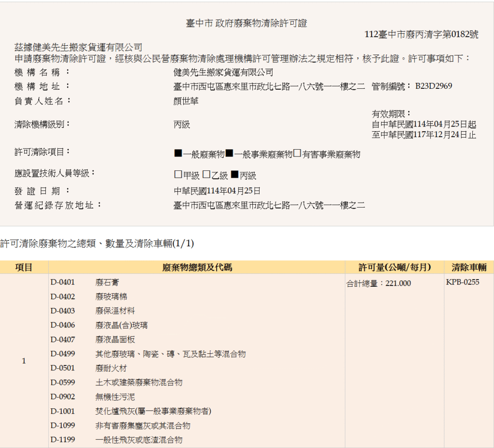The image size is (494, 448).
Task: Click the permit number 112臺中市廢丙清字第0182號
Action: coord(421,34)
